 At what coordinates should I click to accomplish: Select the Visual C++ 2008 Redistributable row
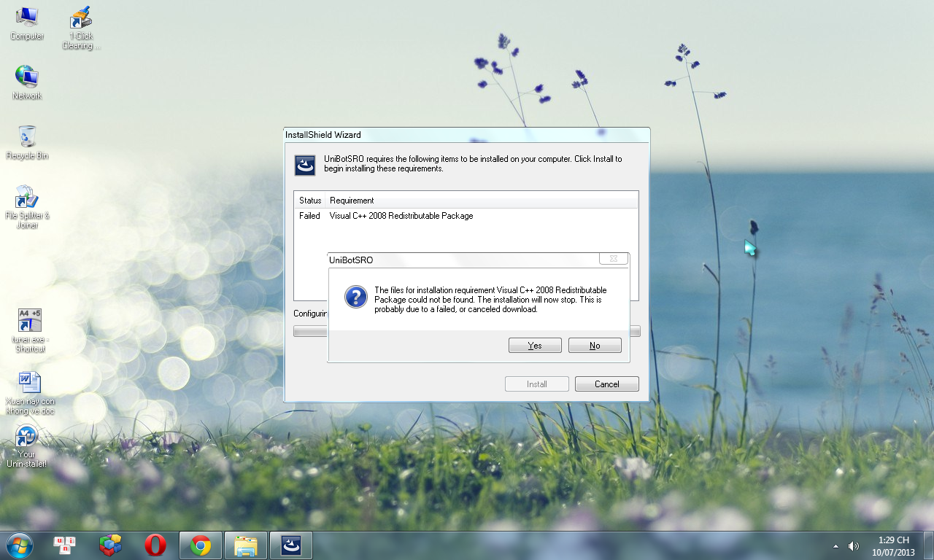[466, 216]
